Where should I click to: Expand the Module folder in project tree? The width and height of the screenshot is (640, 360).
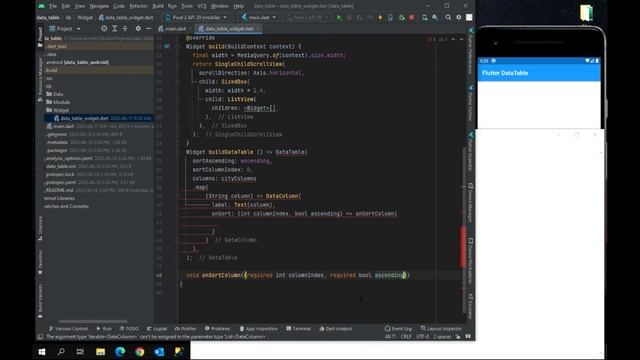58,102
